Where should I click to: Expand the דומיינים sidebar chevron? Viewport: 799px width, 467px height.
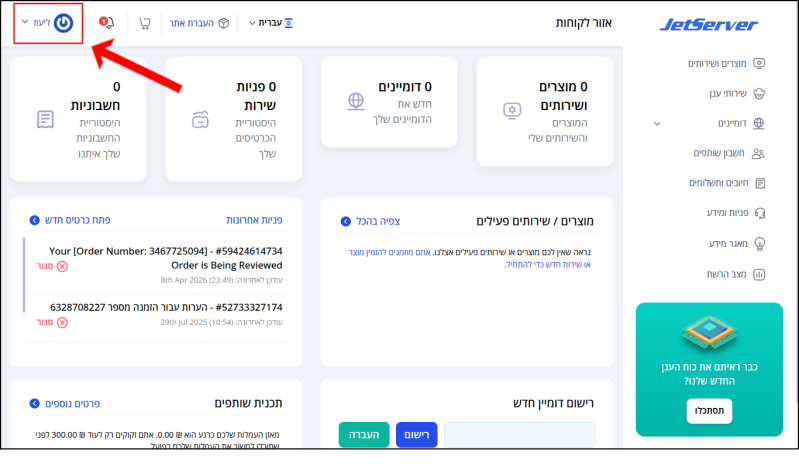[657, 123]
